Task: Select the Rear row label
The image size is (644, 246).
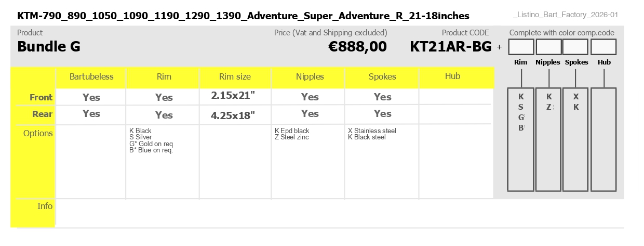Action: click(x=43, y=114)
